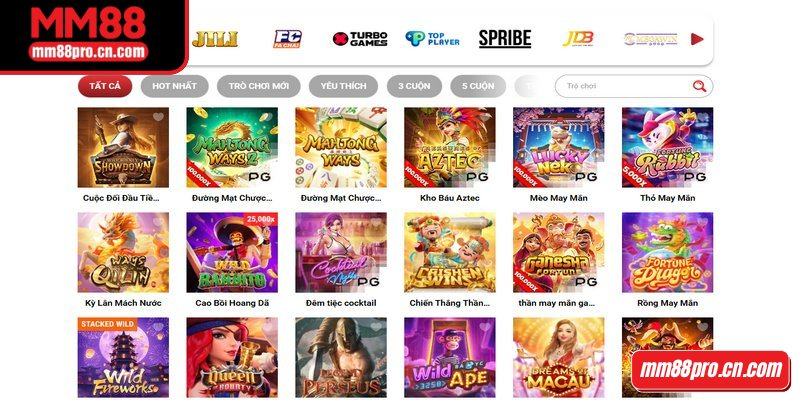Pick the JDB provider logo

(578, 39)
